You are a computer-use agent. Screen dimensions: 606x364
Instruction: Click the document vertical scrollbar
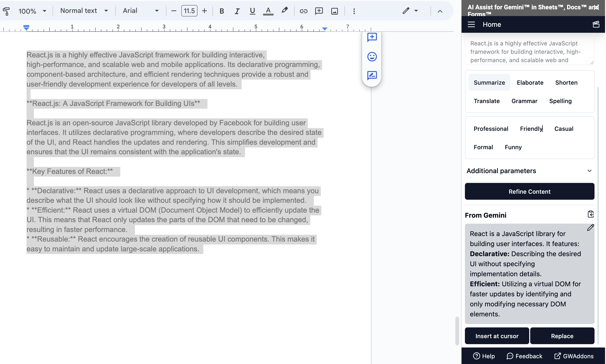click(x=457, y=331)
